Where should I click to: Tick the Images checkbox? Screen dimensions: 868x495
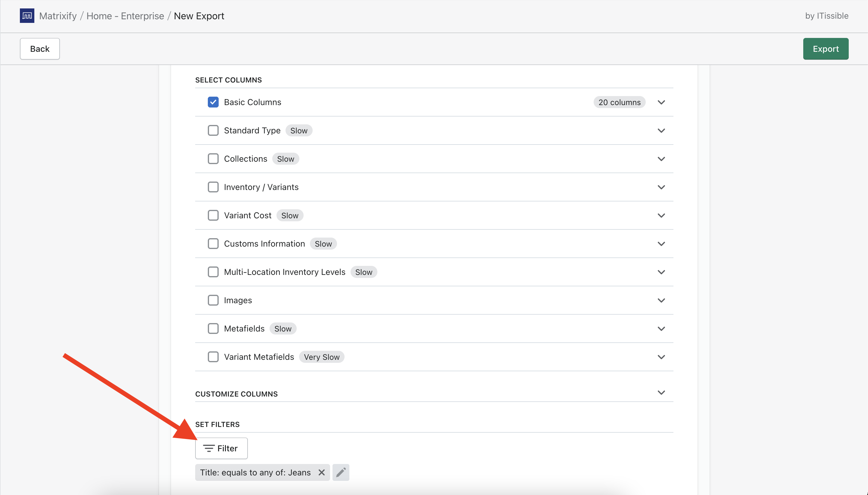(x=213, y=300)
